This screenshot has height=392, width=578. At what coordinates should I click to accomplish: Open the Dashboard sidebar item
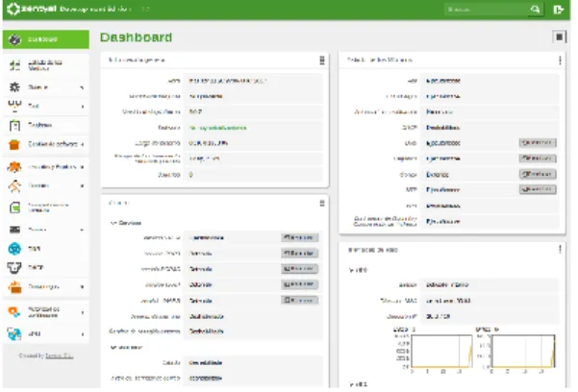tap(46, 39)
